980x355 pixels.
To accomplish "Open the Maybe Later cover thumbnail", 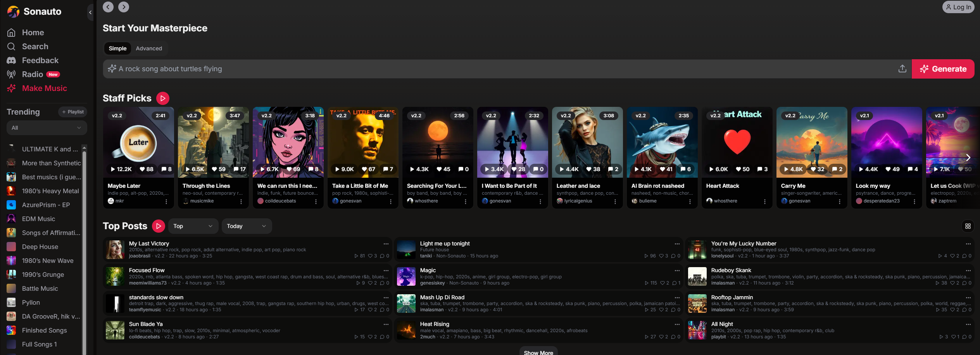I will [x=138, y=142].
